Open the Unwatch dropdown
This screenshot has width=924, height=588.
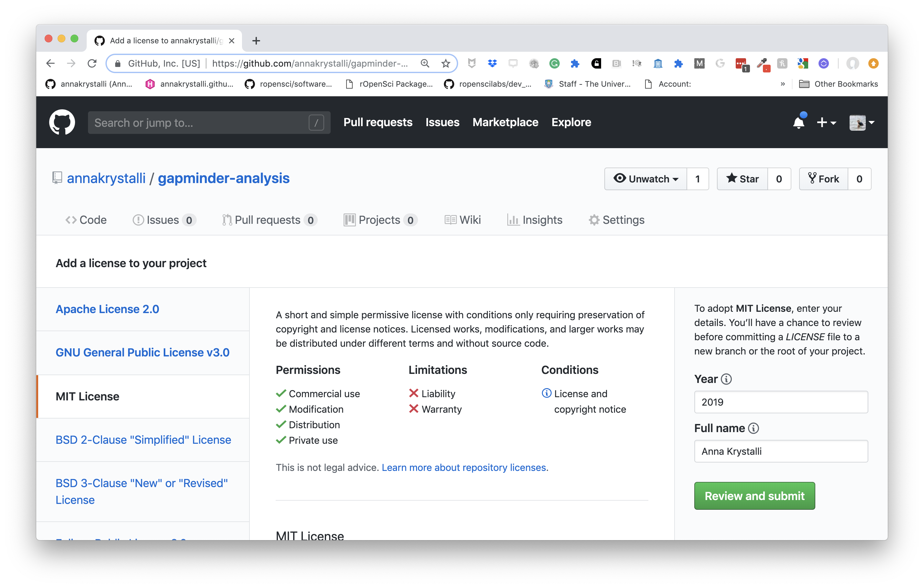646,179
